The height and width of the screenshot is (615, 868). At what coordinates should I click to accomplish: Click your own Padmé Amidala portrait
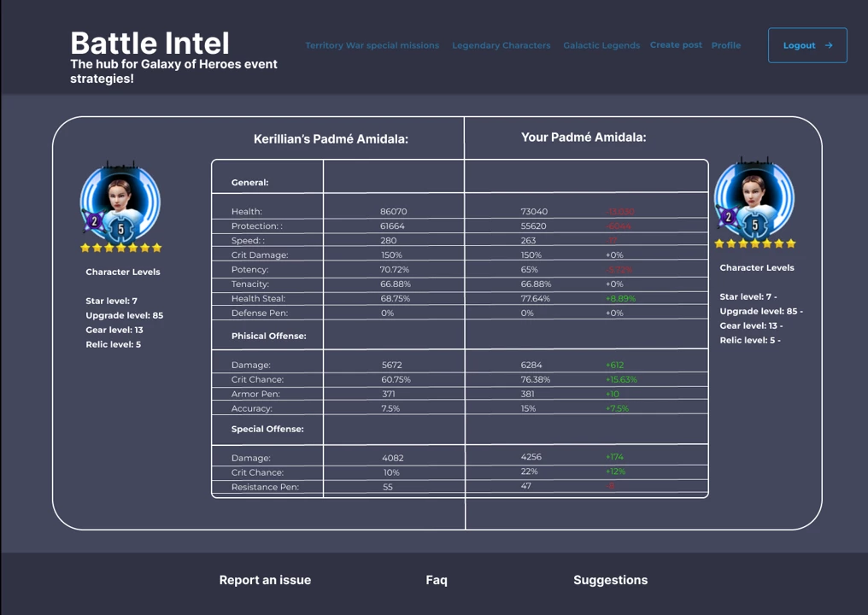click(x=754, y=196)
